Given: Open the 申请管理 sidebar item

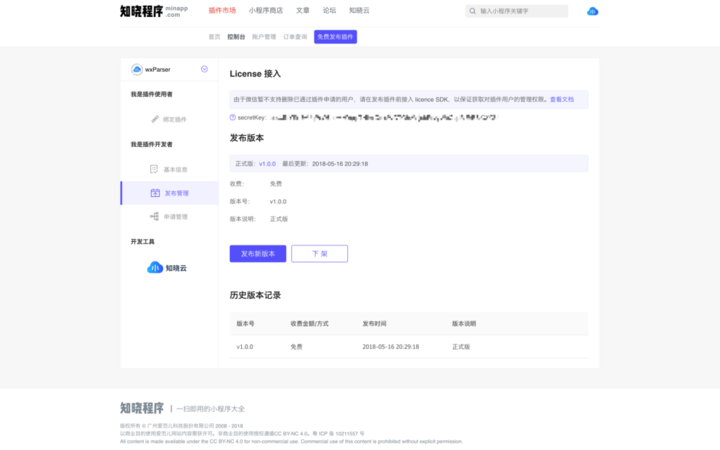Looking at the screenshot, I should click(169, 216).
